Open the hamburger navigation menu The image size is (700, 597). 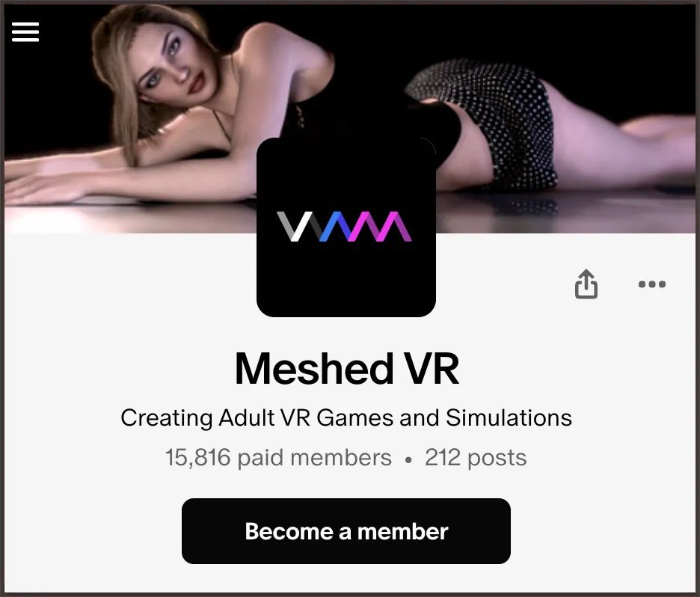25,31
